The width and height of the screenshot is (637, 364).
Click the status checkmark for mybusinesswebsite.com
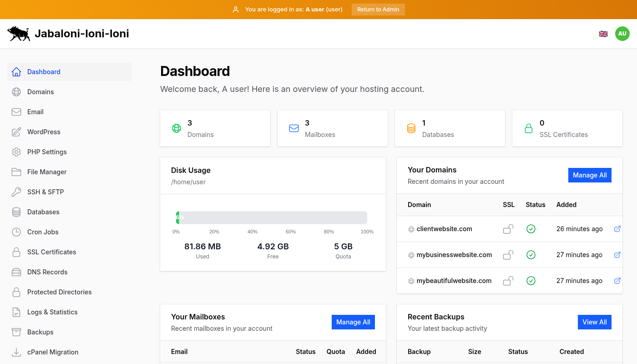[531, 255]
